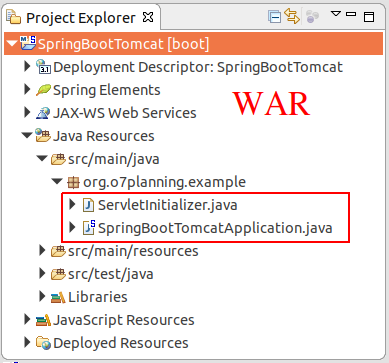Click the SpringBootTomcatApplication.java Spring file icon

pos(89,227)
